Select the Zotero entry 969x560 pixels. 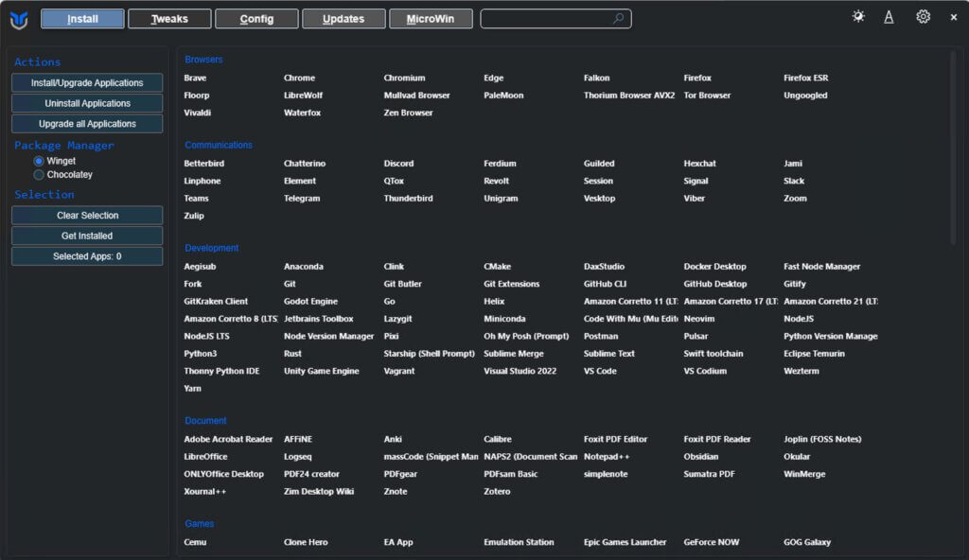[x=497, y=491]
